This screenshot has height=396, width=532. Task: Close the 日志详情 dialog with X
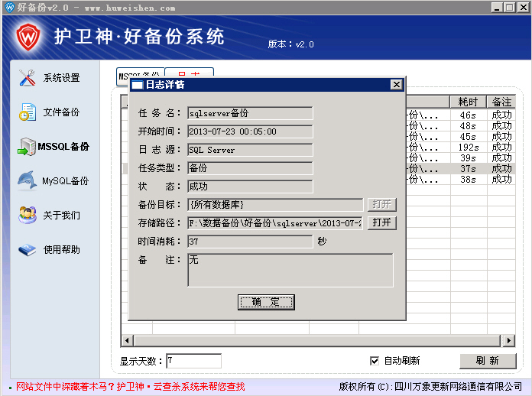pyautogui.click(x=396, y=85)
